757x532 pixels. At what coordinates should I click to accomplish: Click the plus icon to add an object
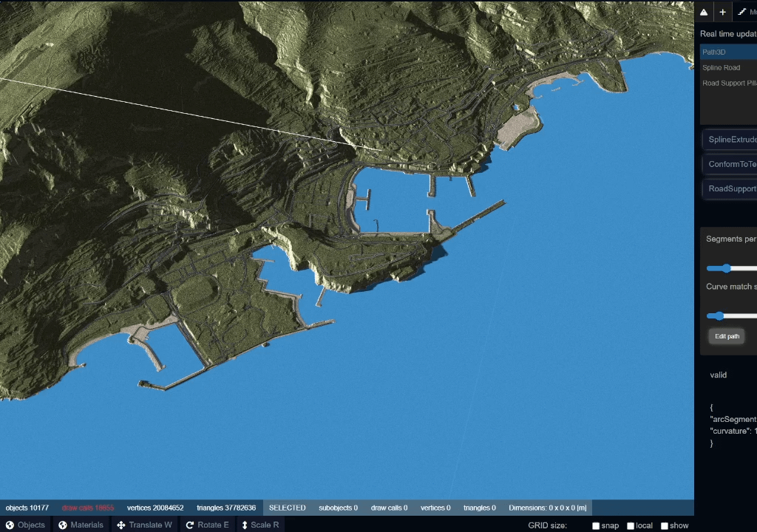tap(722, 11)
